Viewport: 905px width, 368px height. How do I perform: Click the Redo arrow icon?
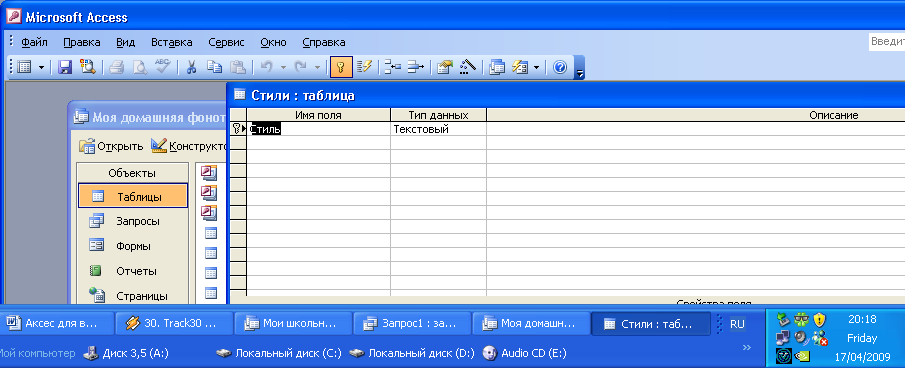pos(301,67)
